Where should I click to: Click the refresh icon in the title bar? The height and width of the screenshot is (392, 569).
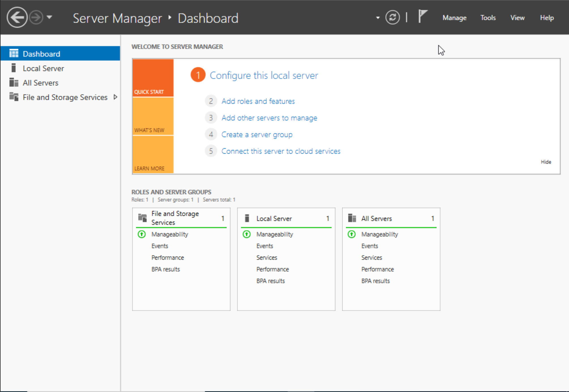pos(393,17)
